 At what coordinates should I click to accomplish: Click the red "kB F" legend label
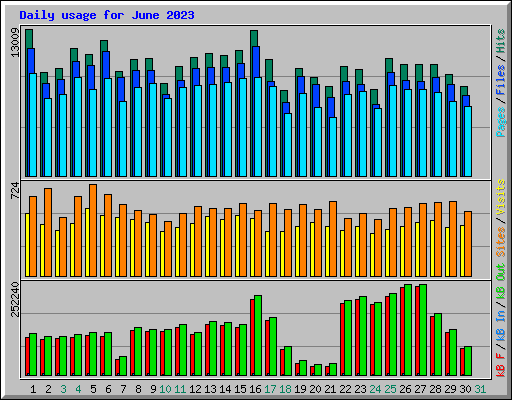[x=500, y=364]
